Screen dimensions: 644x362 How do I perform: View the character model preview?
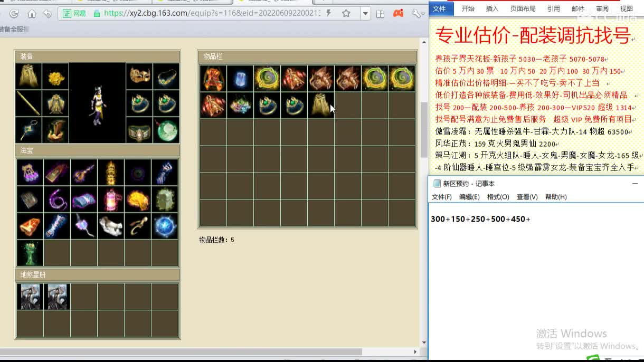(98, 103)
